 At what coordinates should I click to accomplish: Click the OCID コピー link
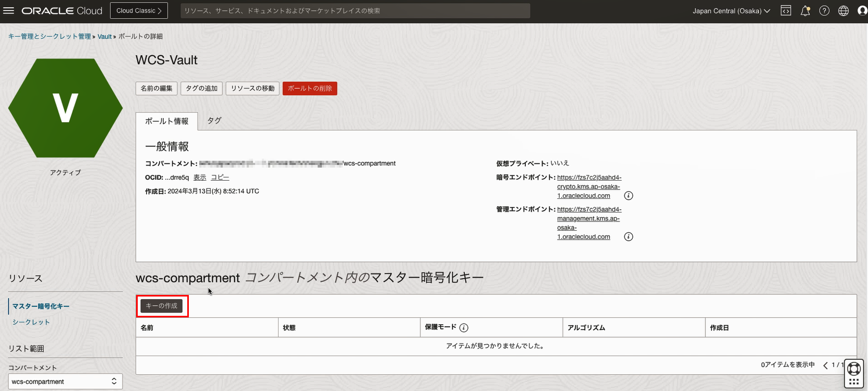point(220,177)
